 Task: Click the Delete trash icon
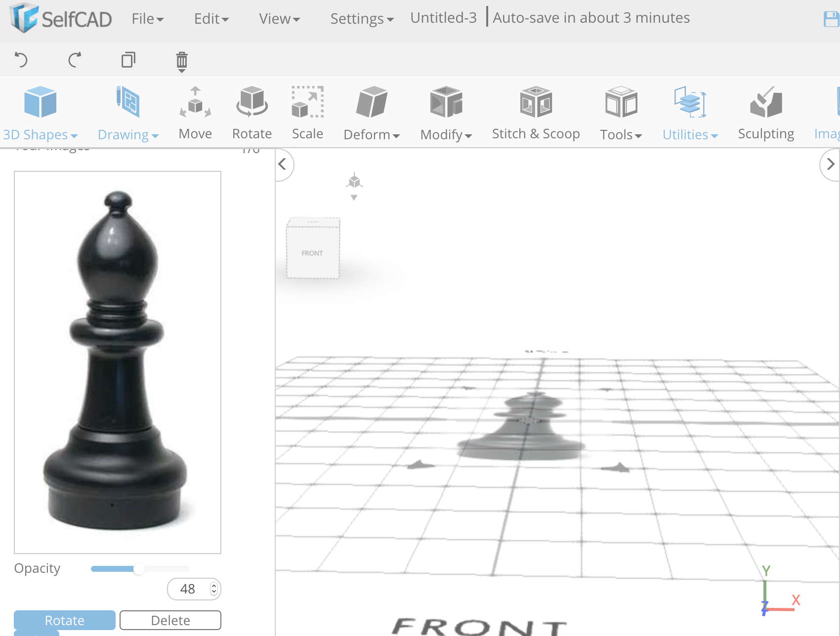pyautogui.click(x=181, y=61)
